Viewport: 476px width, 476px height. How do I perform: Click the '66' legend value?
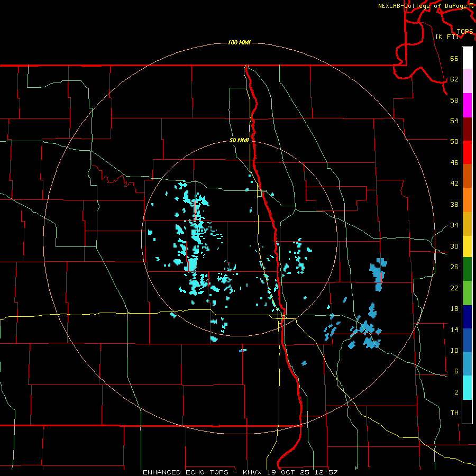click(454, 58)
